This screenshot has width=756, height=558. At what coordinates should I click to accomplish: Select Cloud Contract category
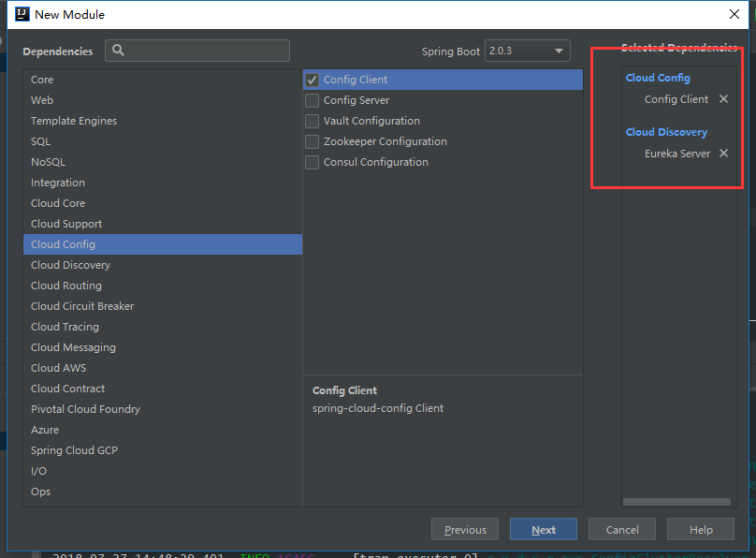click(163, 389)
